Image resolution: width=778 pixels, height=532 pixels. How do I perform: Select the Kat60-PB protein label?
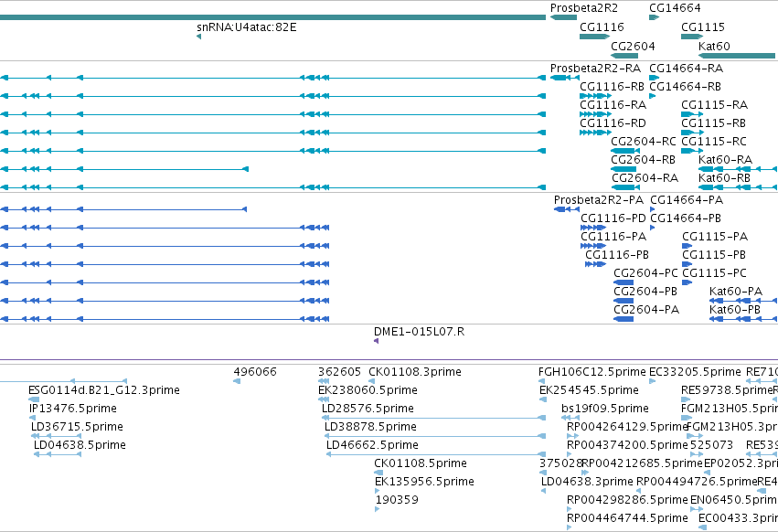[x=735, y=311]
